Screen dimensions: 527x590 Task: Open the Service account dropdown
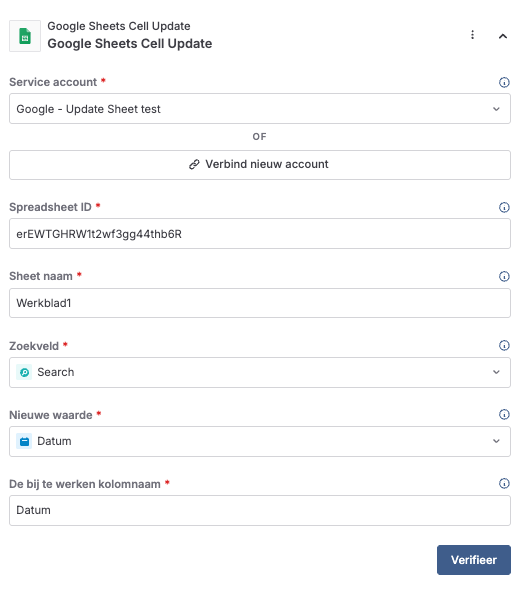[260, 109]
